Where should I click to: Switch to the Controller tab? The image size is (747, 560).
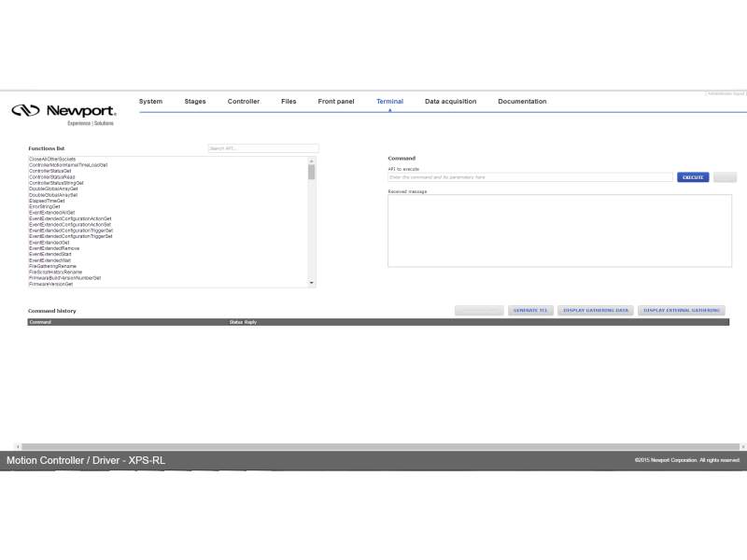click(244, 101)
